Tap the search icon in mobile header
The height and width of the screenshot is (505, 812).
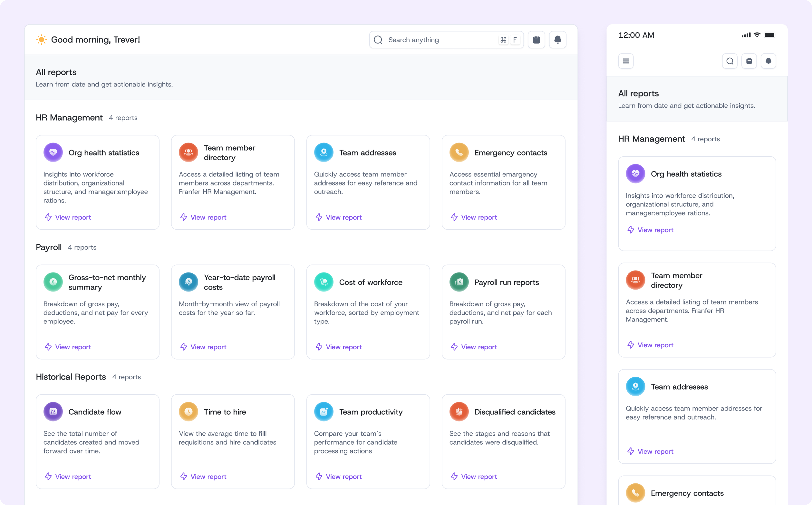(x=730, y=61)
